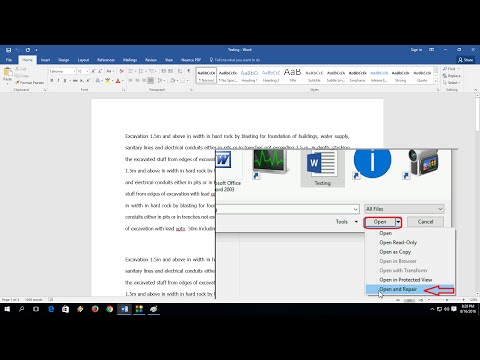Open the font size dropdown
The image size is (480, 360).
point(87,71)
